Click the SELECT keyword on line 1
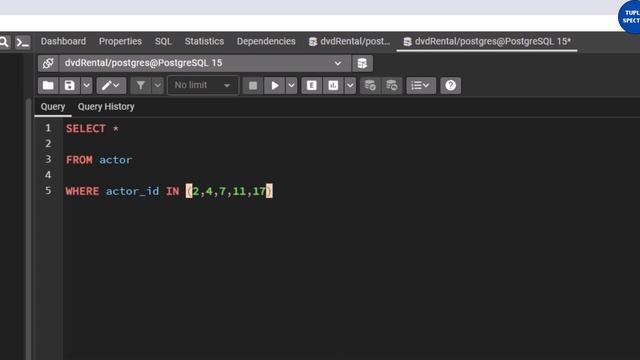 tap(86, 129)
